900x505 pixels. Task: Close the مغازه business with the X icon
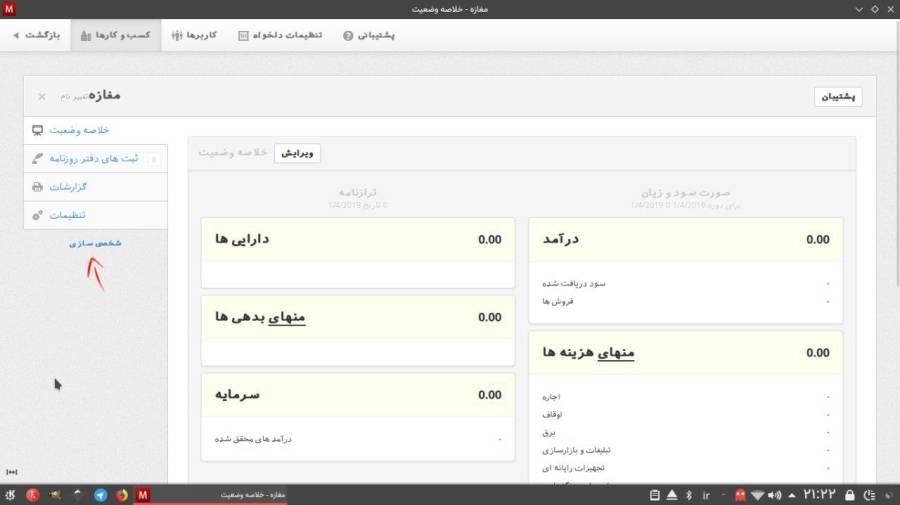click(x=42, y=97)
